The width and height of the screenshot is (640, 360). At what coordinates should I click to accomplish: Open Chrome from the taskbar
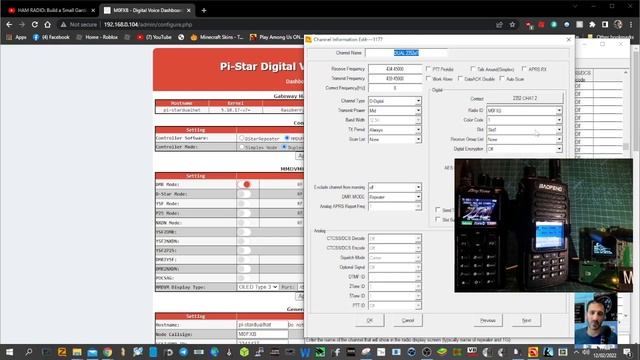coord(107,352)
